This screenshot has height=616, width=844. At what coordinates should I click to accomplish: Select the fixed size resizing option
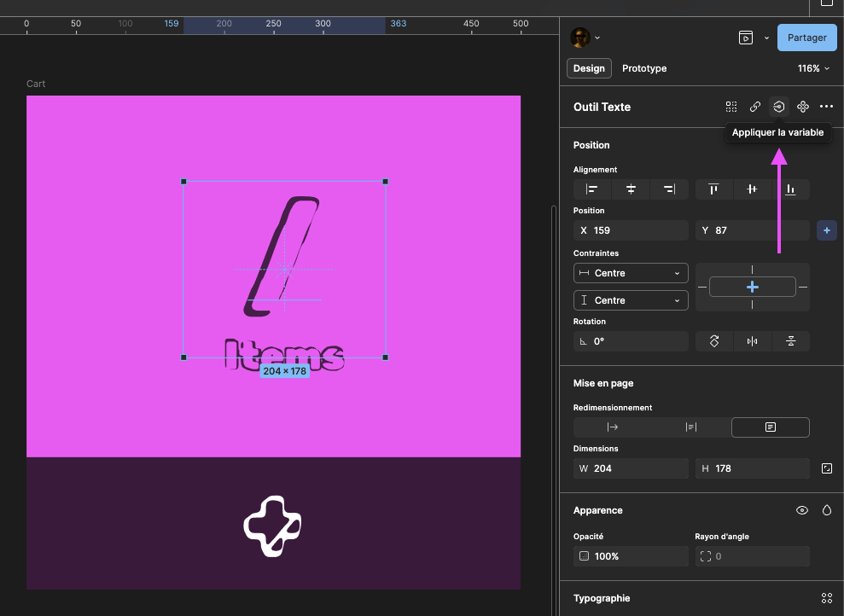(770, 427)
